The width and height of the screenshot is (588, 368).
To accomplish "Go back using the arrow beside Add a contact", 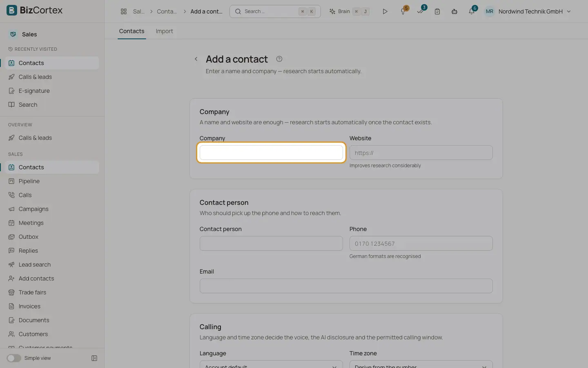I will tap(196, 59).
